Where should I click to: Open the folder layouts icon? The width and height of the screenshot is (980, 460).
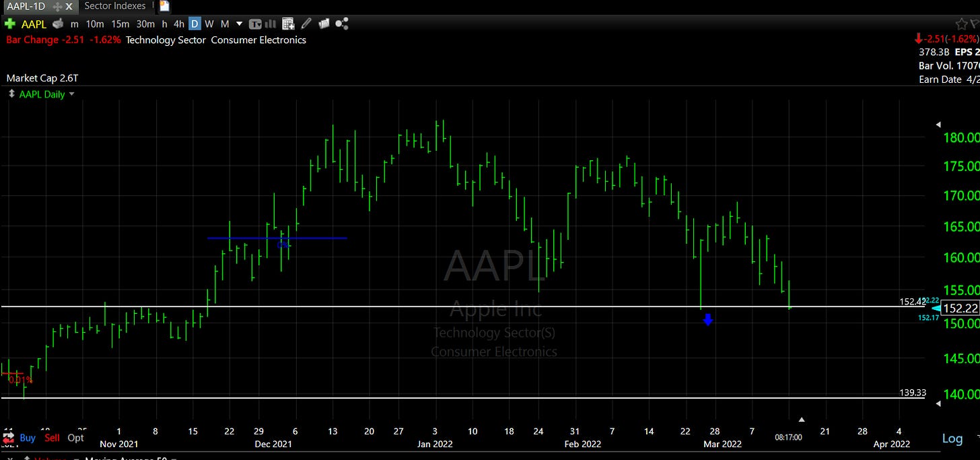[324, 24]
